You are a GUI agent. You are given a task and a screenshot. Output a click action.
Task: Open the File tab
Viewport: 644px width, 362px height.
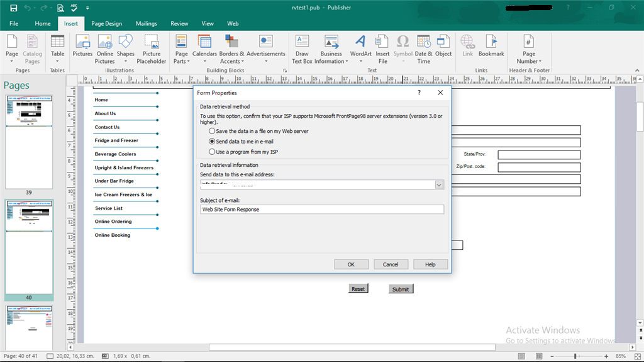pyautogui.click(x=14, y=23)
